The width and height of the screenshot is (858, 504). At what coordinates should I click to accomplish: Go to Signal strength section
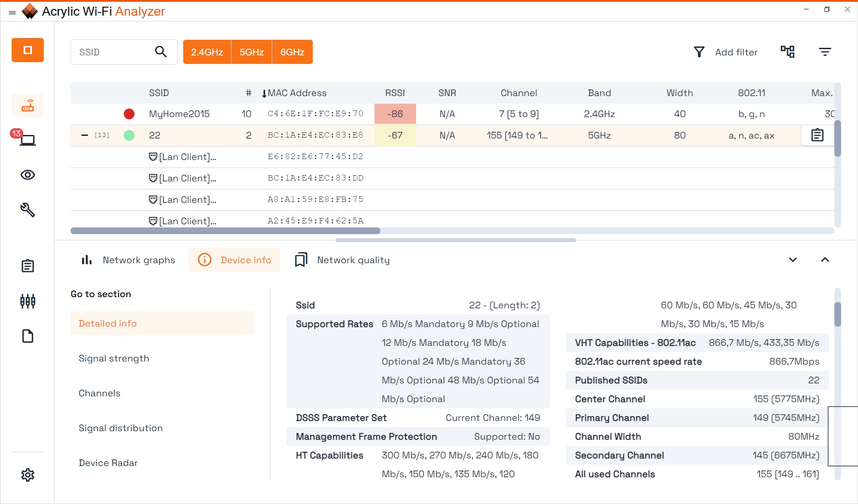114,358
